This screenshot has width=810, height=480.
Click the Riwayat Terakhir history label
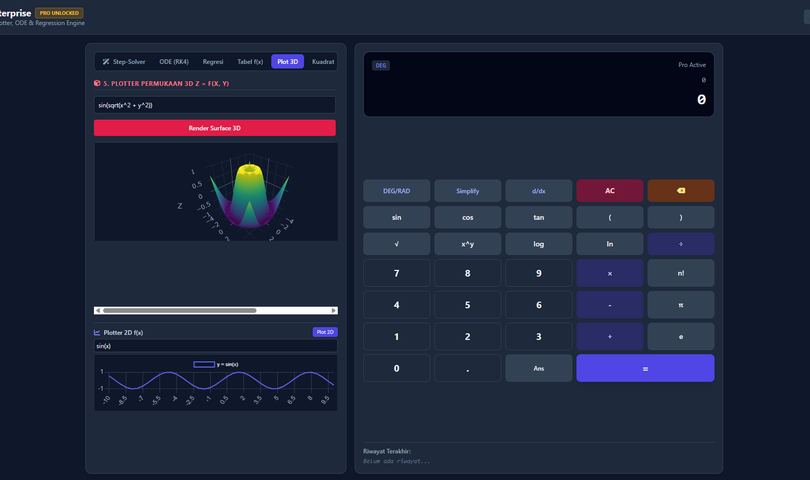tap(387, 451)
